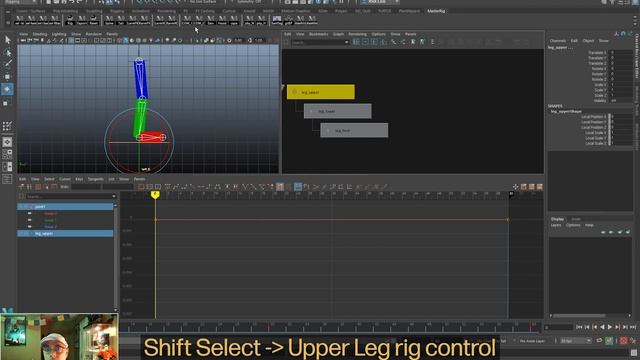640x360 pixels.
Task: Select the Lasso tool in toolbox
Action: click(7, 52)
